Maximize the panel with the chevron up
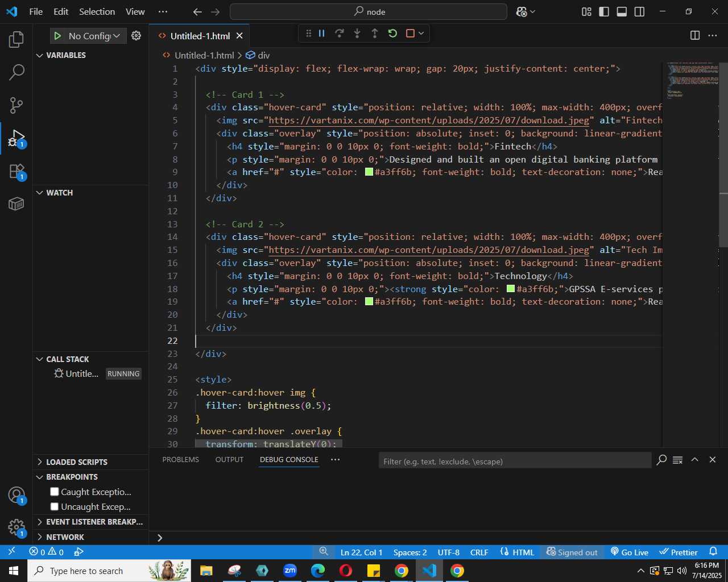728x582 pixels. tap(694, 460)
